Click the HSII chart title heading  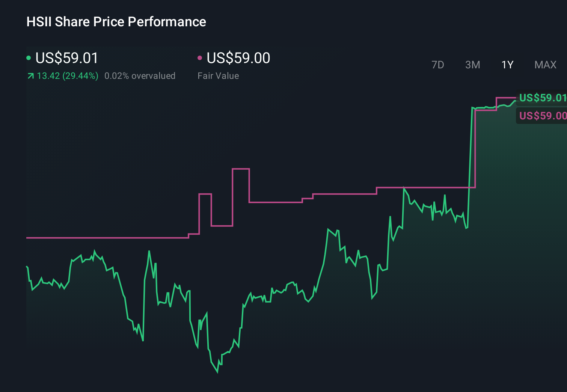[116, 22]
